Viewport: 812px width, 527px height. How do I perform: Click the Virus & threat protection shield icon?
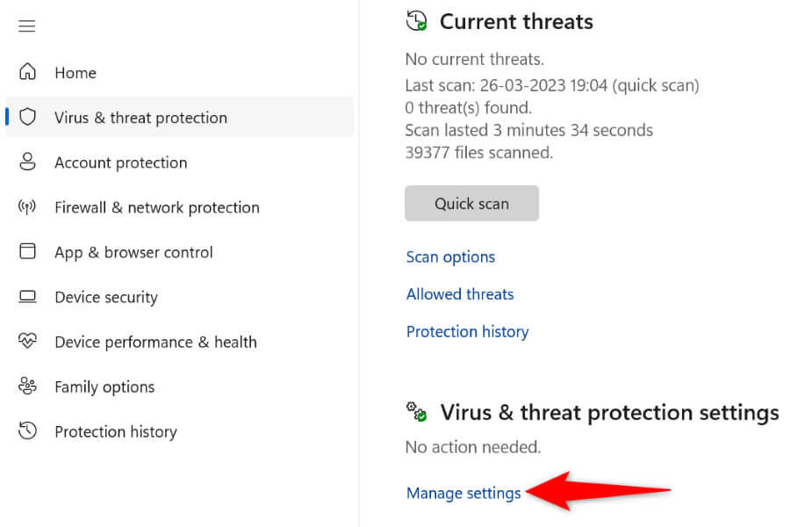click(x=28, y=117)
